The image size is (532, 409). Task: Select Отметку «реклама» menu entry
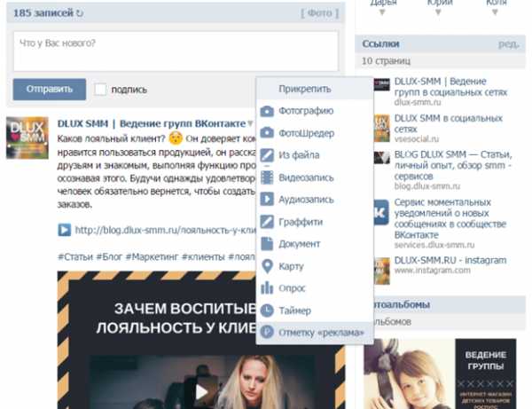[315, 333]
